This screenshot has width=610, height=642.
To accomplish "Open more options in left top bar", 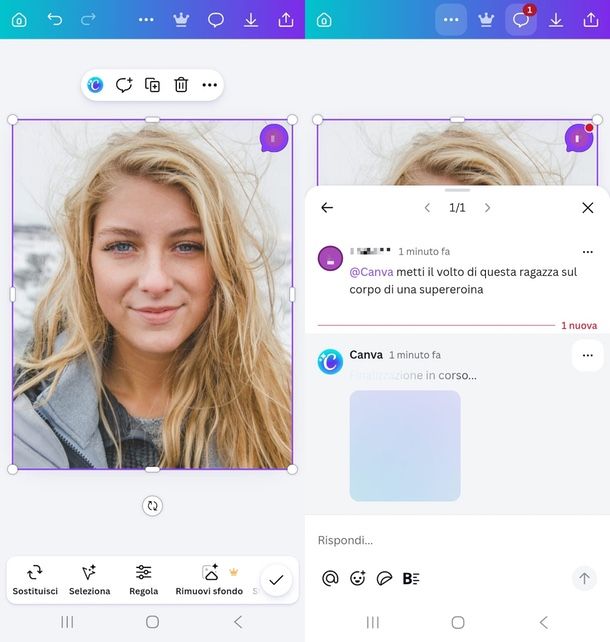I will pyautogui.click(x=146, y=20).
